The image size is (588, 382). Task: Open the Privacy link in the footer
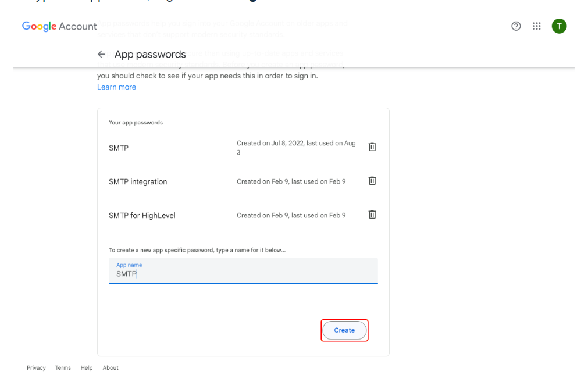36,368
